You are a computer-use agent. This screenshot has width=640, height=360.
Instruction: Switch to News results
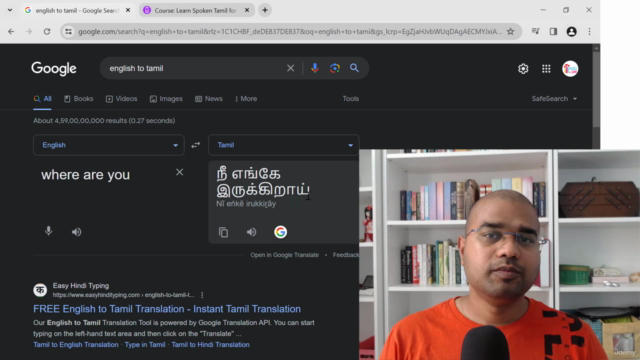click(x=209, y=99)
